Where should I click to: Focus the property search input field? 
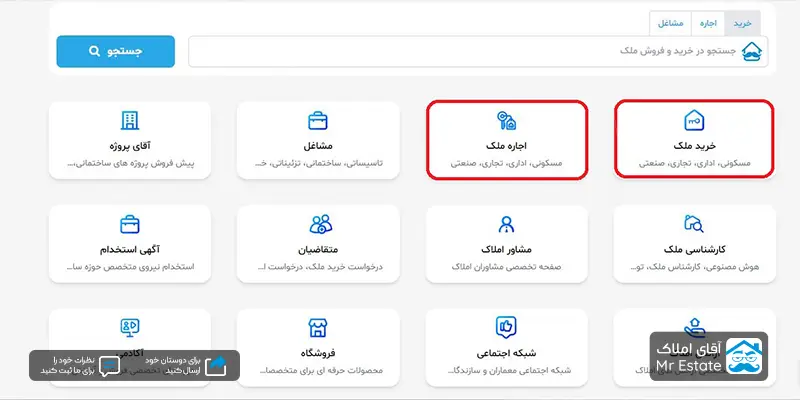460,51
